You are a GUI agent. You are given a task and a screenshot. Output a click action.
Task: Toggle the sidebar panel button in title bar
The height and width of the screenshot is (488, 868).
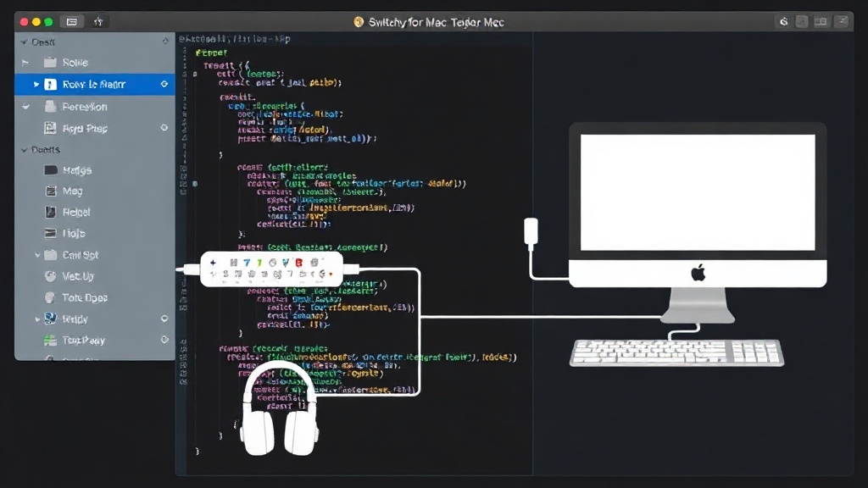[71, 21]
